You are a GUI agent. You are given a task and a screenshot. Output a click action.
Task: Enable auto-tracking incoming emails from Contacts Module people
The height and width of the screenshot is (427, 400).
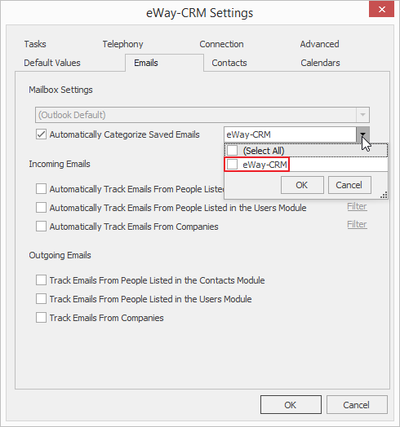pyautogui.click(x=41, y=189)
